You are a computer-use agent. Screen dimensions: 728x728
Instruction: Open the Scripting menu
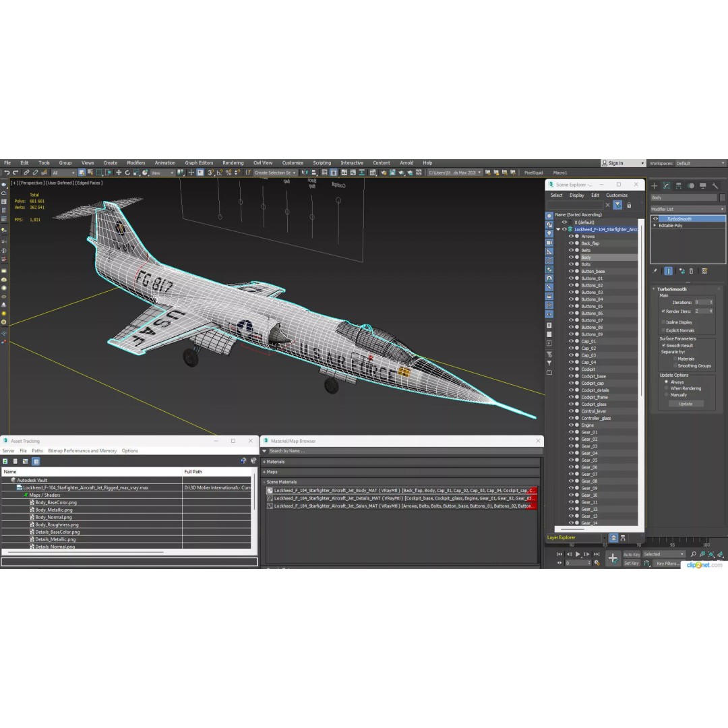(322, 163)
